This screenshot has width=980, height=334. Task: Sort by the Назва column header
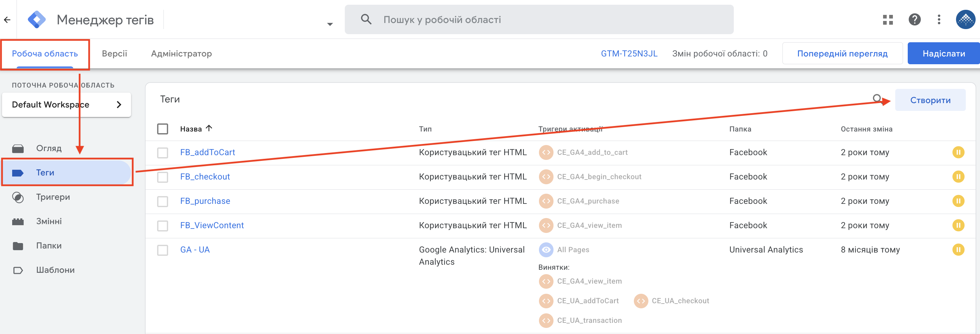190,129
